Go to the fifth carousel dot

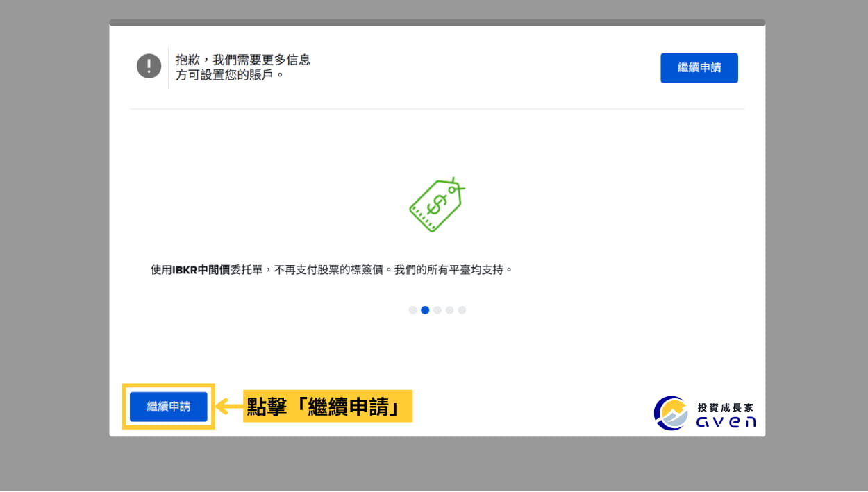coord(462,310)
